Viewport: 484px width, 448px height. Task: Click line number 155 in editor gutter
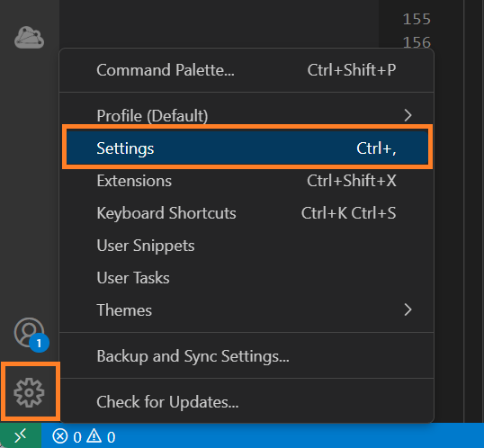point(417,19)
